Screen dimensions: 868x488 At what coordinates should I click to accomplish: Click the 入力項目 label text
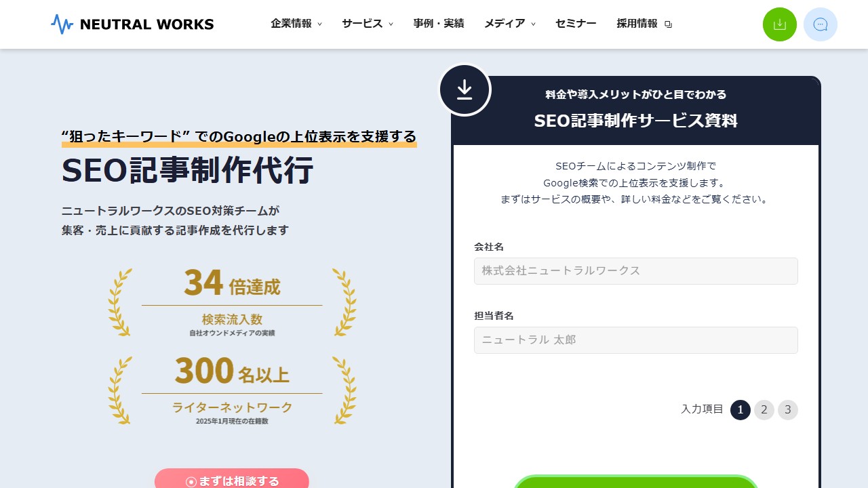(x=702, y=409)
